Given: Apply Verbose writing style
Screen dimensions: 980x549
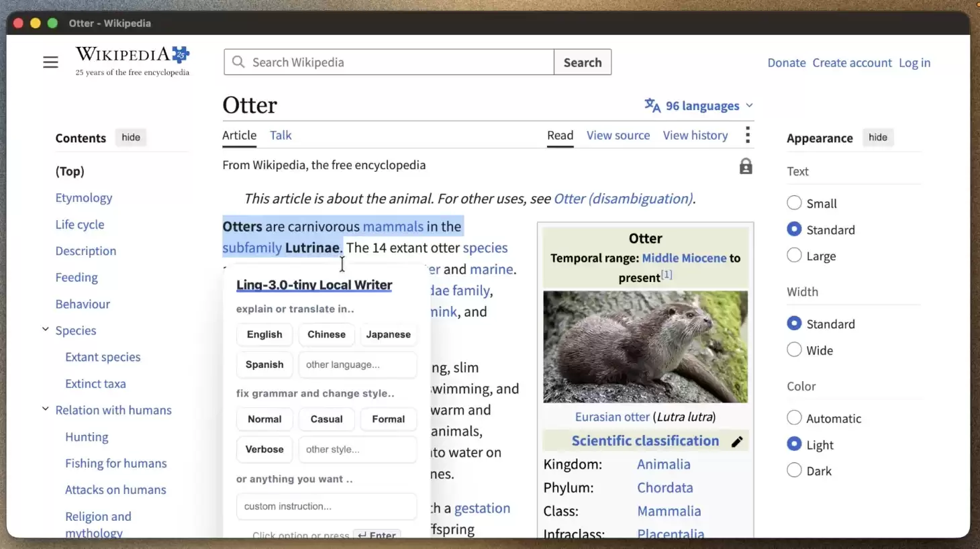Looking at the screenshot, I should (x=264, y=449).
